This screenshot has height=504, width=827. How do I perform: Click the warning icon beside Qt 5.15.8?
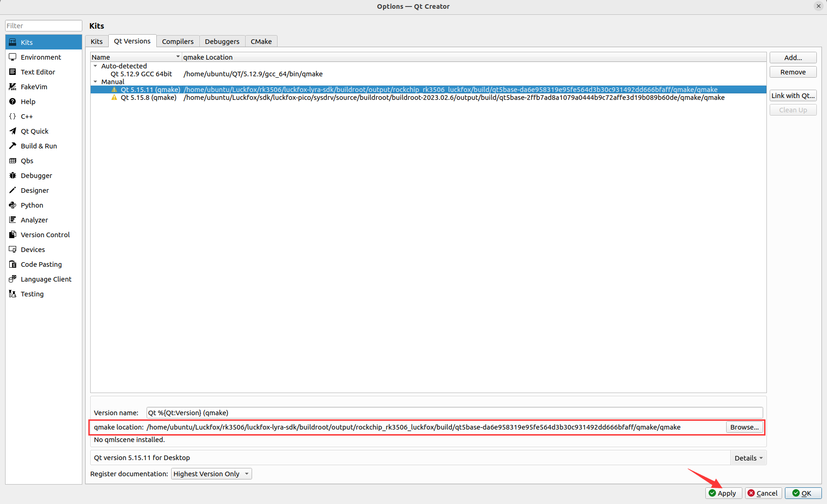(x=114, y=98)
